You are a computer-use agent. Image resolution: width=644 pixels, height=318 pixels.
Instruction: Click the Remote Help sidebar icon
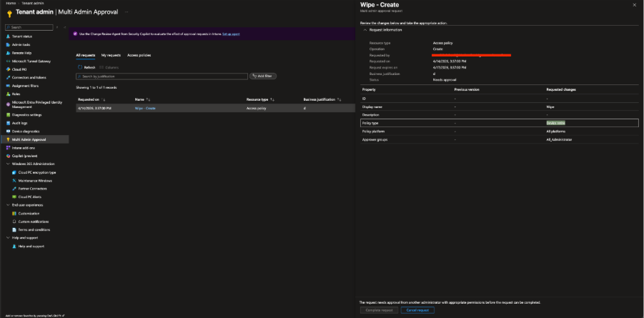tap(8, 52)
